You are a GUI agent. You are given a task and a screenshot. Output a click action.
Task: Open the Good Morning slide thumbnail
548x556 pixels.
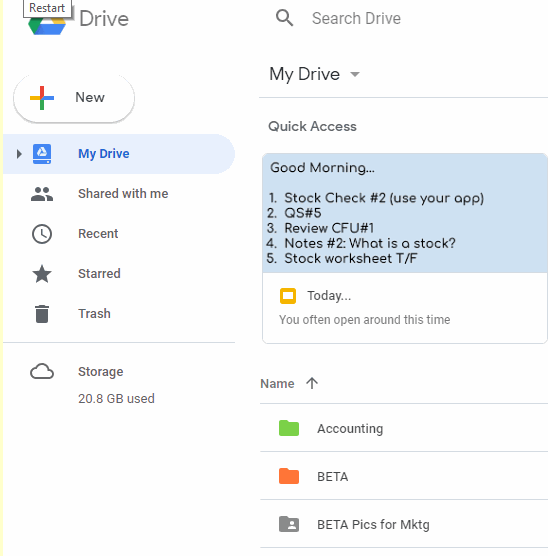click(x=405, y=213)
